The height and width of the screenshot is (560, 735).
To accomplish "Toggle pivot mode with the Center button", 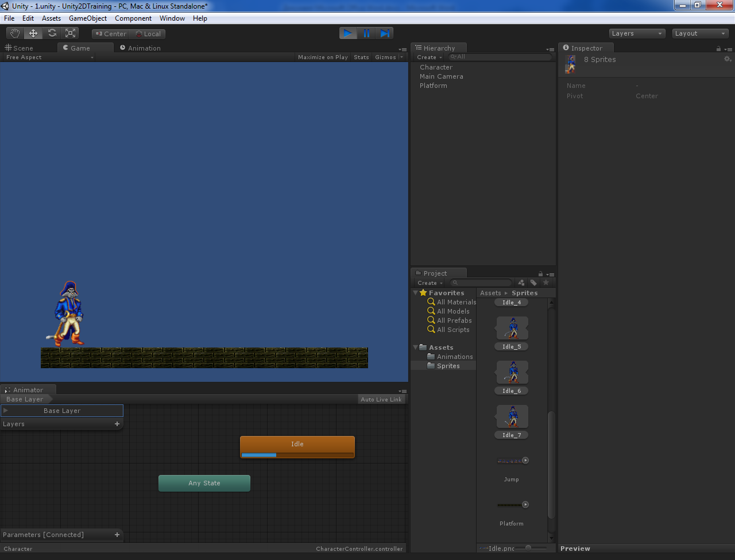I will (110, 34).
